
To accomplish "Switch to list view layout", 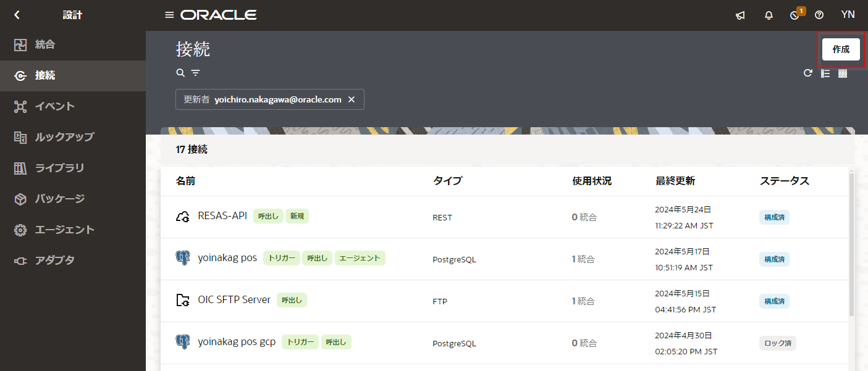I will point(825,73).
